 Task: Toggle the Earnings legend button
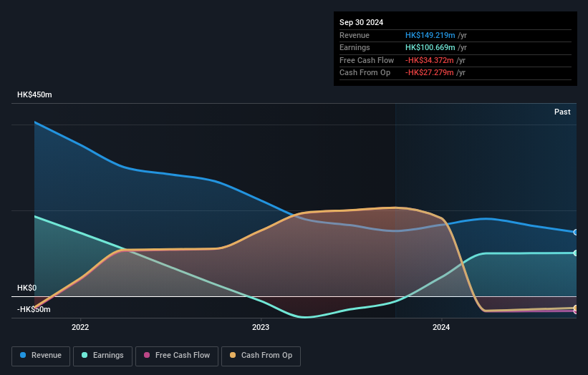pos(102,356)
